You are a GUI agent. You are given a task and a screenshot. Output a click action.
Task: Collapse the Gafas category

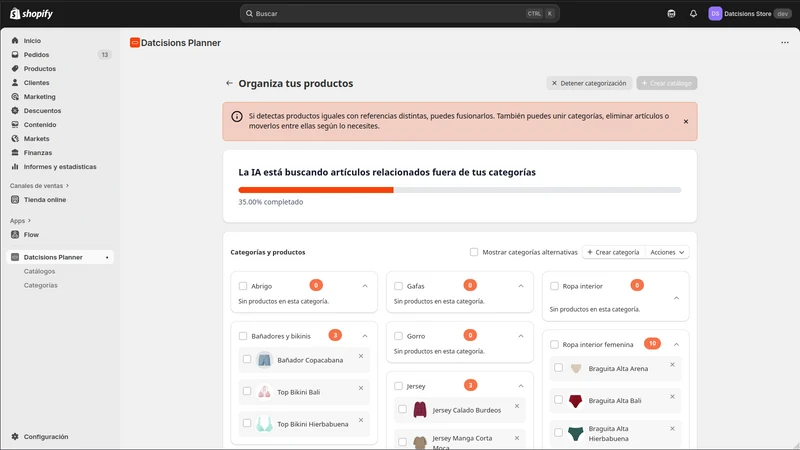pyautogui.click(x=521, y=286)
